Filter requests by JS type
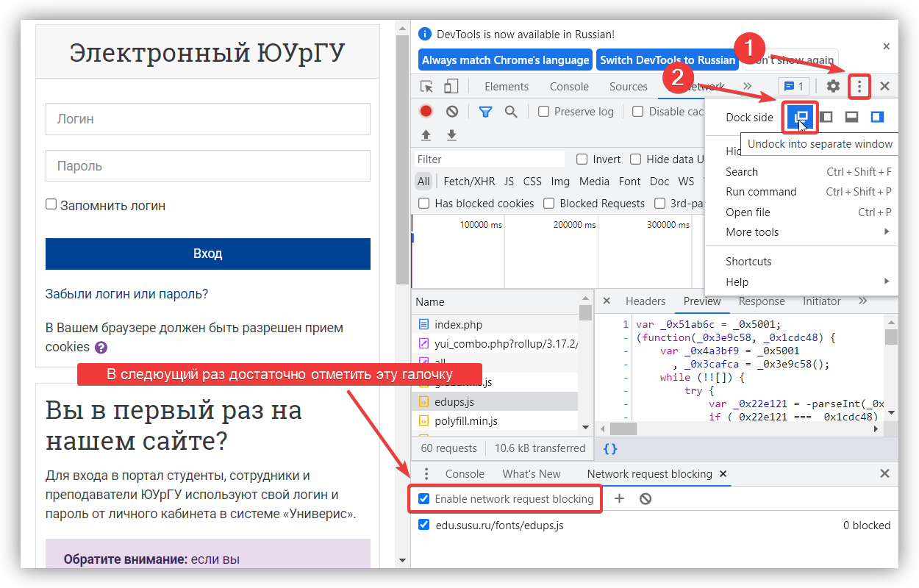This screenshot has width=919, height=588. 509,182
